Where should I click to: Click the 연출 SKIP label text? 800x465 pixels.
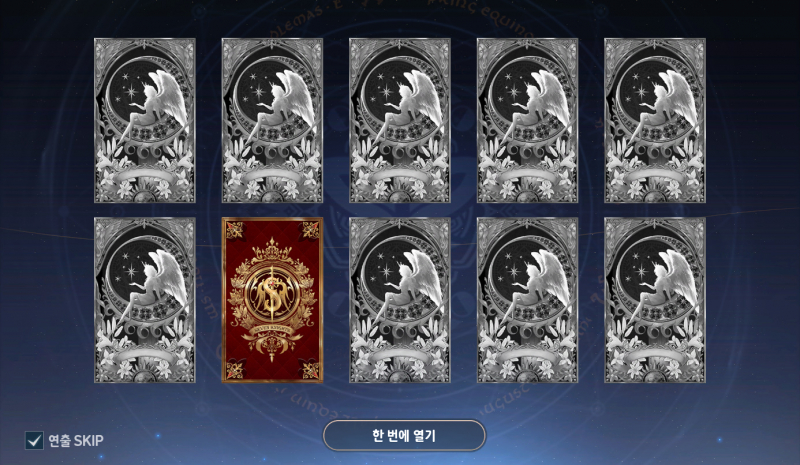pos(76,440)
